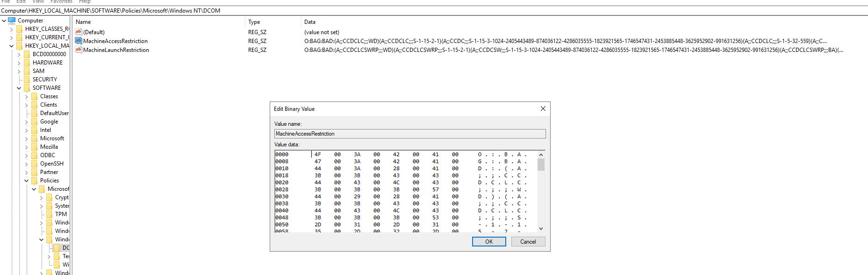Viewport: 868px width, 275px height.
Task: Expand the Classes key
Action: 26,96
